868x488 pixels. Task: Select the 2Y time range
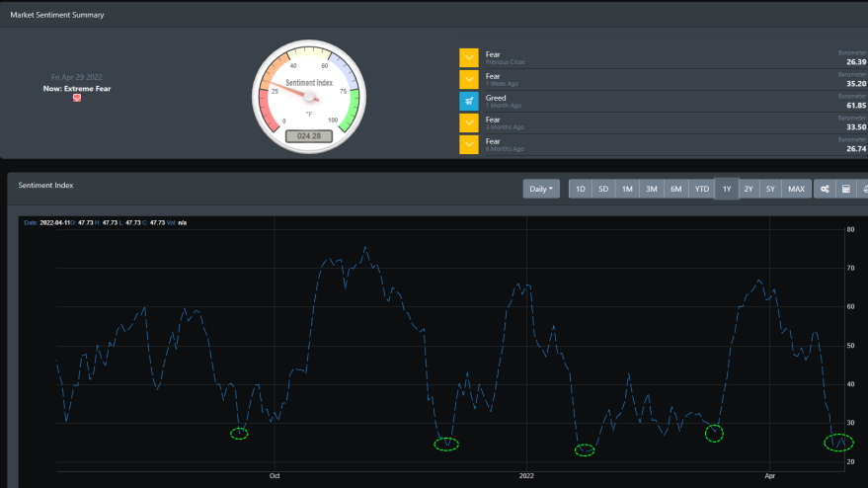tap(749, 189)
